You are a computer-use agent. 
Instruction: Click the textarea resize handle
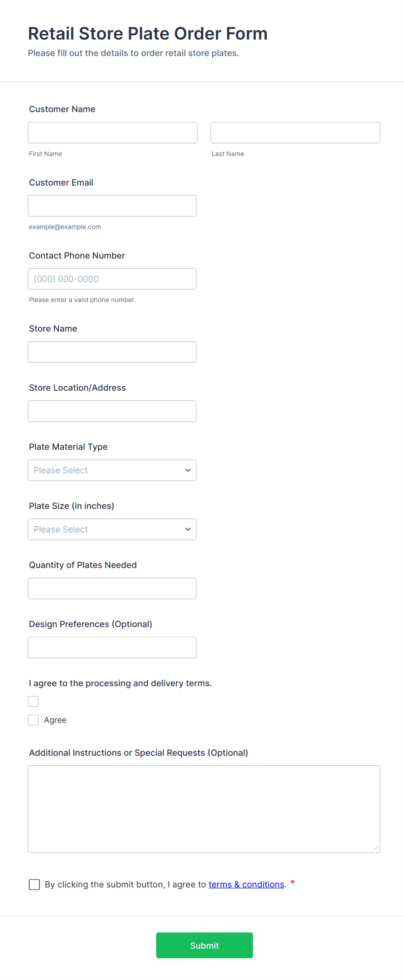pos(375,848)
